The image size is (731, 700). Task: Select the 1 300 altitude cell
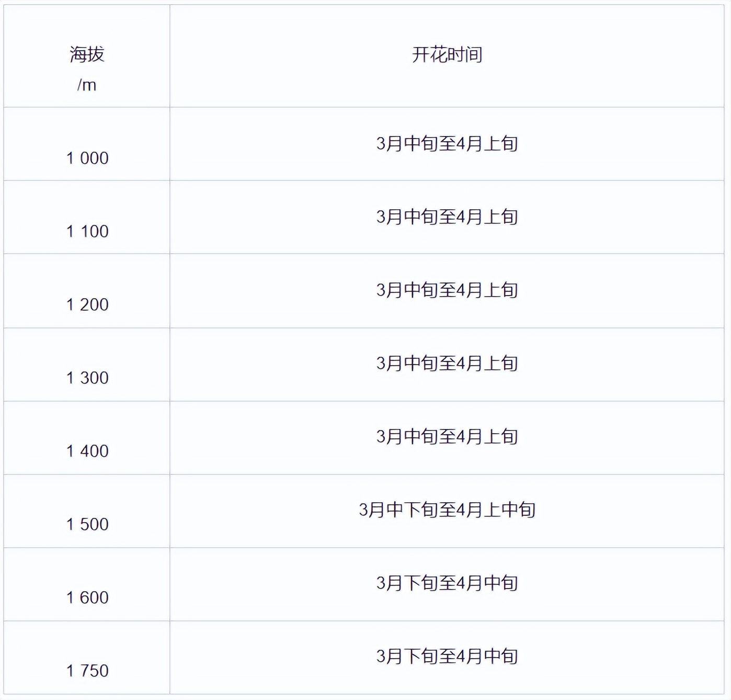(87, 365)
